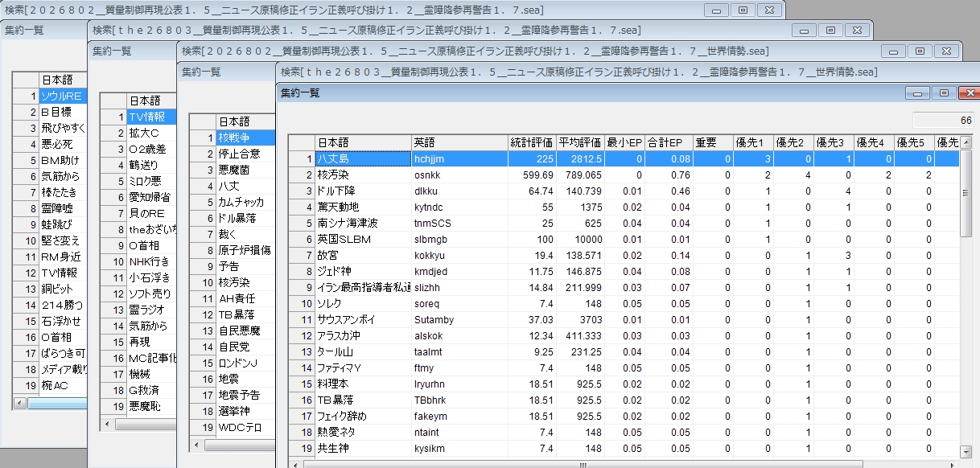Select the 合計EP column header
This screenshot has height=468, width=980.
pos(669,142)
